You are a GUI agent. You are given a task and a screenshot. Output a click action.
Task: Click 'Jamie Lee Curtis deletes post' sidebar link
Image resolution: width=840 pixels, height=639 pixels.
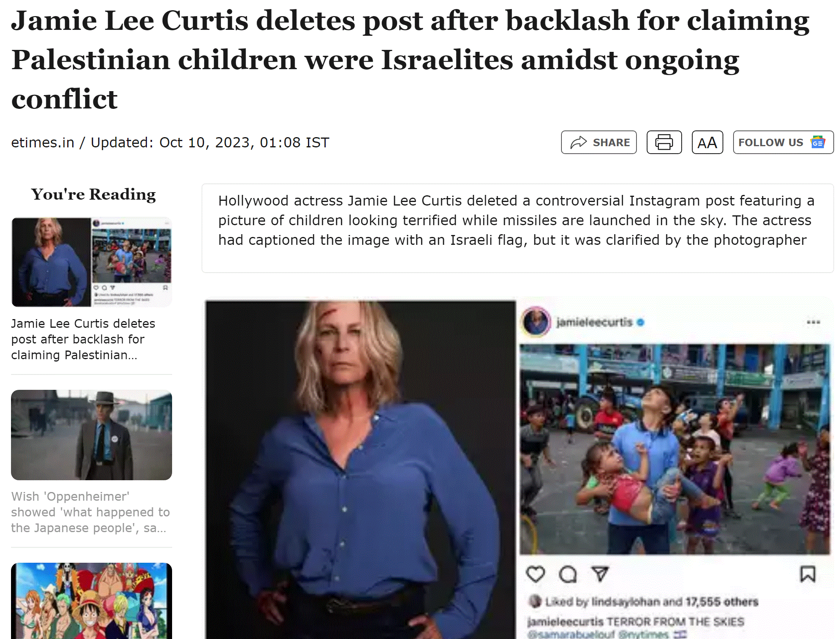[x=83, y=339]
